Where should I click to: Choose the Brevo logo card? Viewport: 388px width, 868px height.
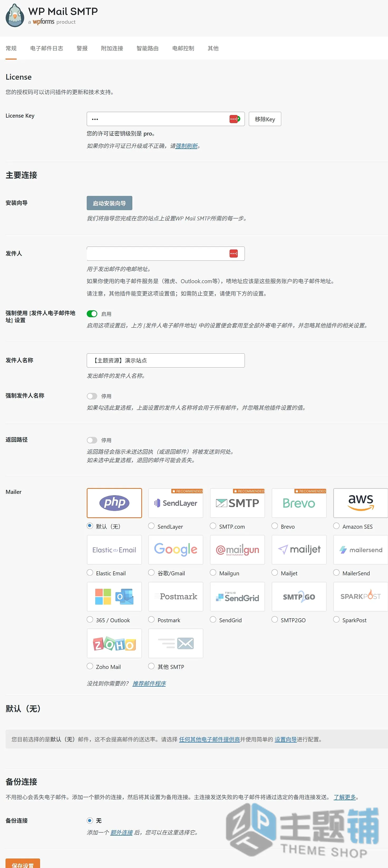pyautogui.click(x=299, y=503)
